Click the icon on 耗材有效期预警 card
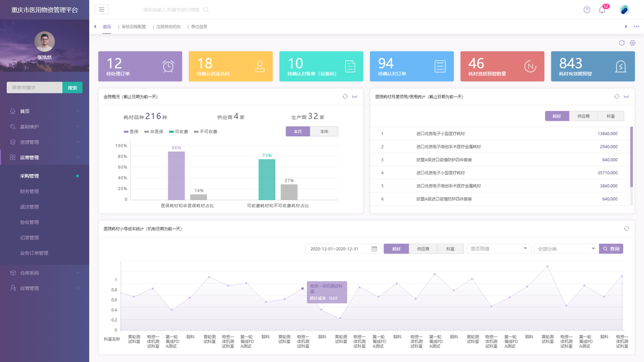 tap(620, 66)
